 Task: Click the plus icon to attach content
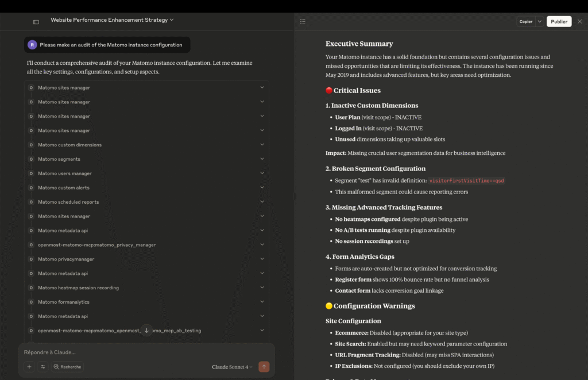tap(29, 366)
